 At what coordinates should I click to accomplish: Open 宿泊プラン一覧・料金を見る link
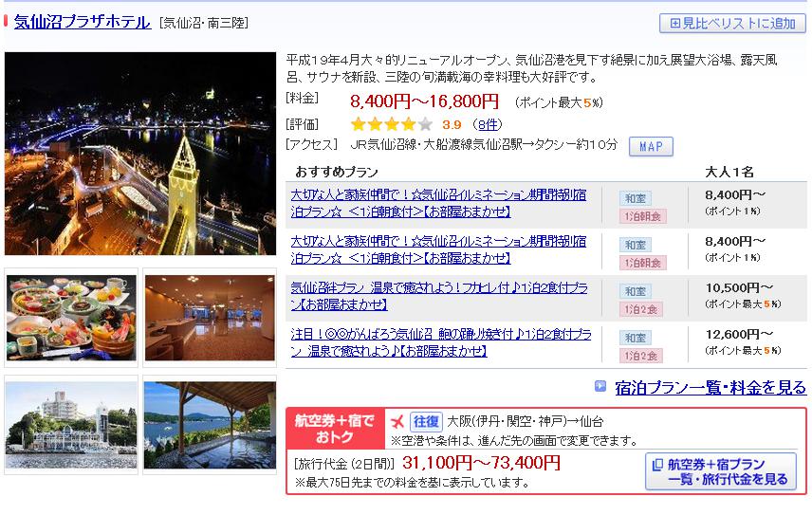click(x=710, y=387)
